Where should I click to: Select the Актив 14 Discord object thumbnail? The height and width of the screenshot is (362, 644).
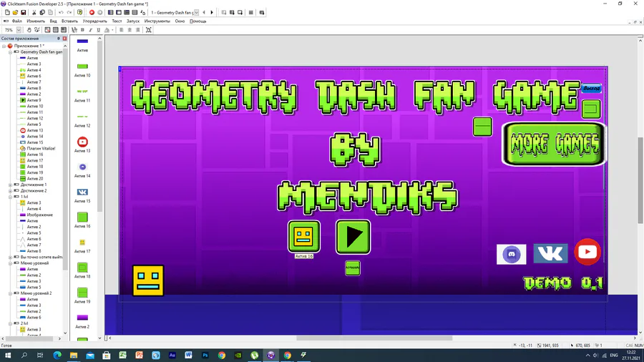click(82, 167)
